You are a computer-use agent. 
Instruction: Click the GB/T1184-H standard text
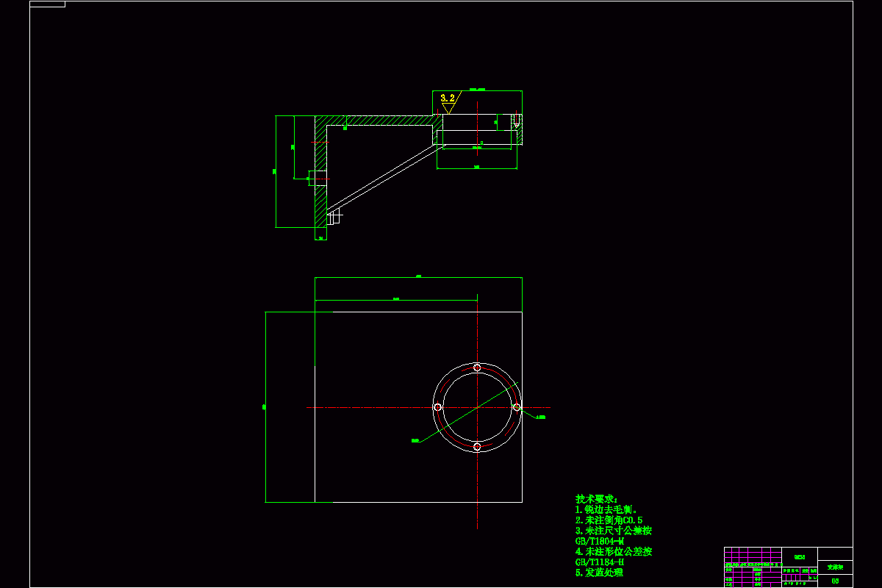(600, 562)
